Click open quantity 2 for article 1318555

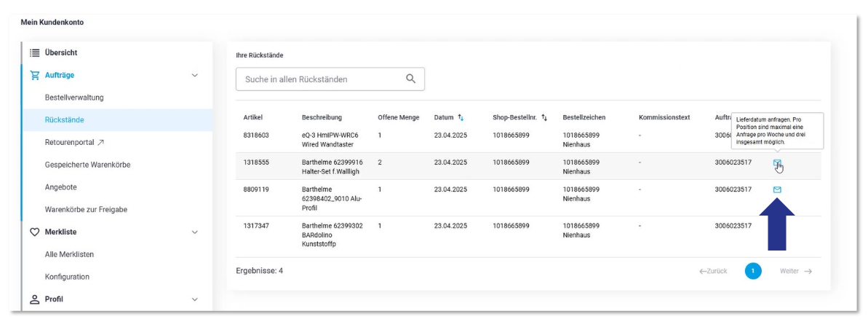[380, 162]
